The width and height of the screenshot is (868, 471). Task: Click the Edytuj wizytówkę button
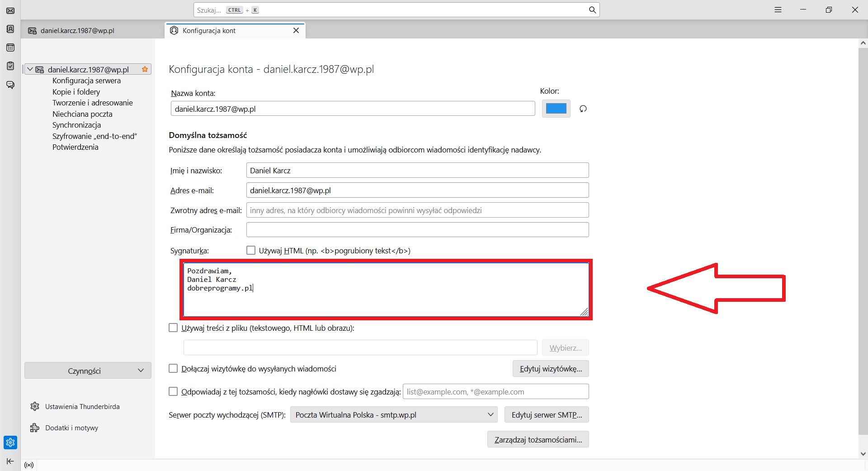point(551,368)
